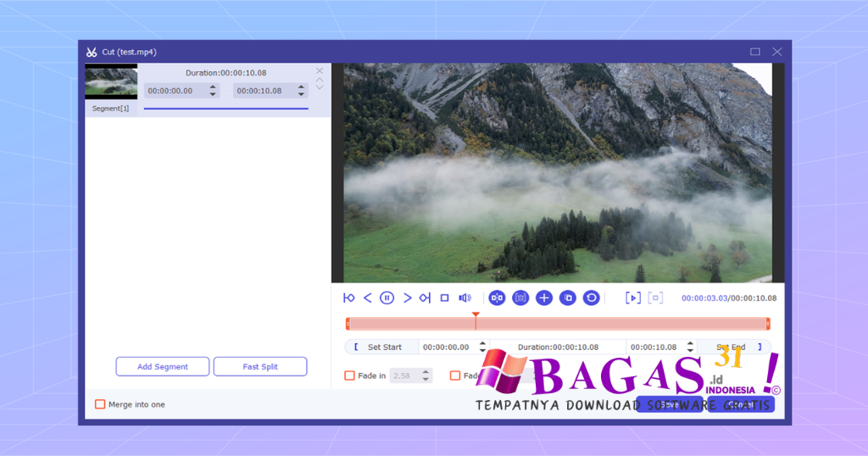The height and width of the screenshot is (456, 868).
Task: Click the start time field beside Set Start
Action: point(448,347)
